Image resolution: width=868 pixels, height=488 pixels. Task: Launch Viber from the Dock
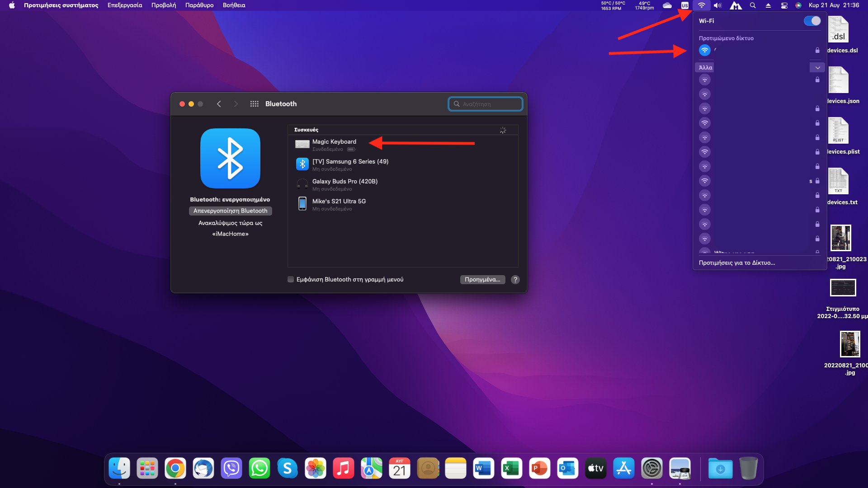click(231, 469)
